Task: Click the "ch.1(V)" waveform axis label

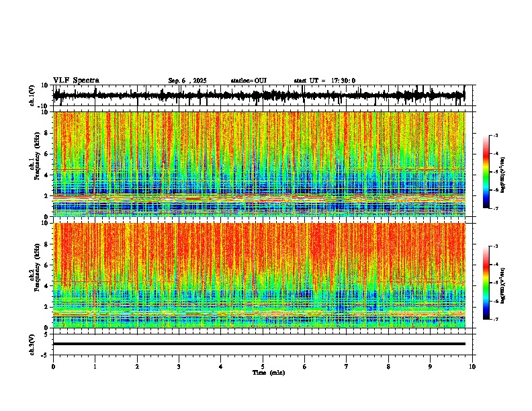Action: tap(32, 95)
